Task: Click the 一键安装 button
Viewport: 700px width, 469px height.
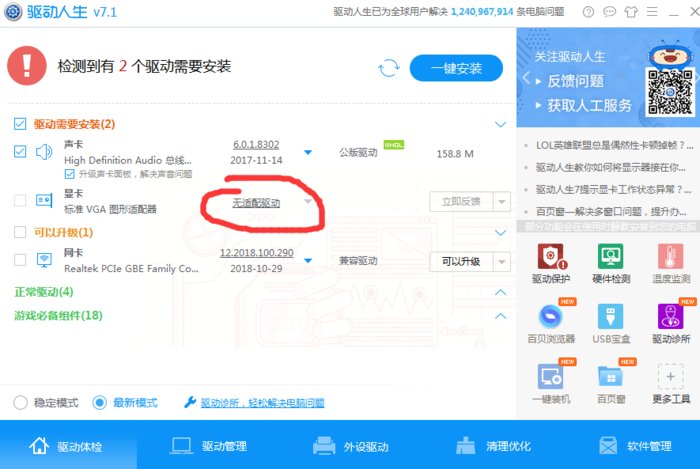Action: click(x=456, y=68)
